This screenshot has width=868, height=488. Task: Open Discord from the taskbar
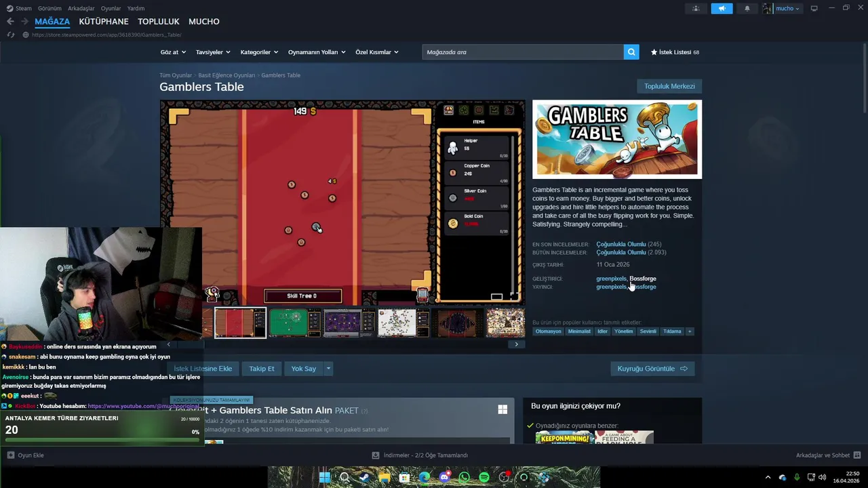click(x=444, y=477)
